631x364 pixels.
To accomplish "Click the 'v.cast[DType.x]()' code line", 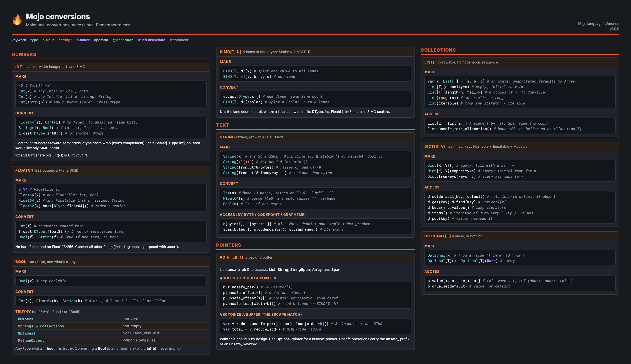I will (x=273, y=96).
